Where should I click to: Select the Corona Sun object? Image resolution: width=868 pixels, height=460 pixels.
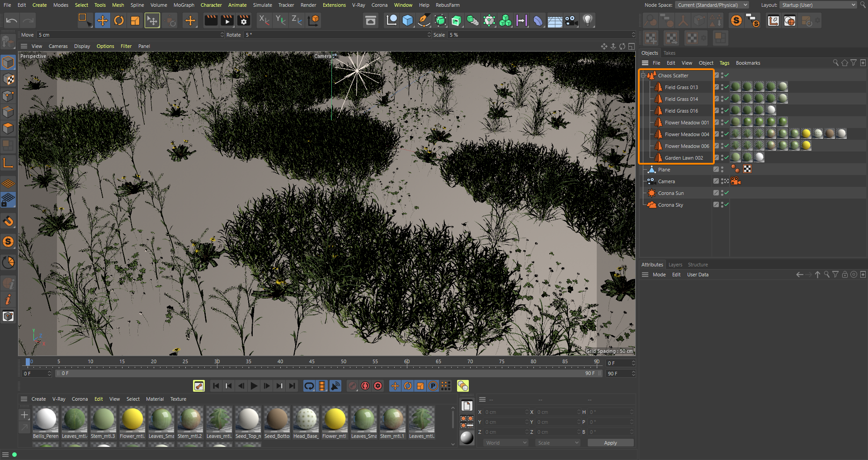[x=670, y=193]
